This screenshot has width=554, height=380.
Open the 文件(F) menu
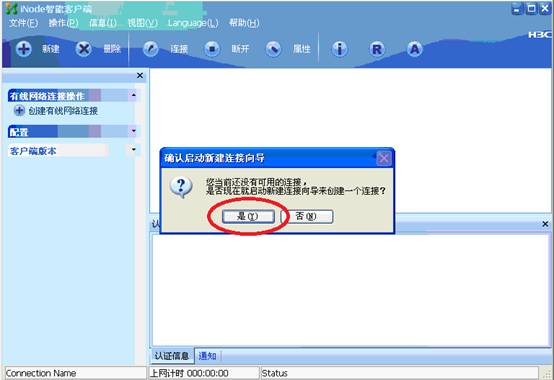pos(23,23)
